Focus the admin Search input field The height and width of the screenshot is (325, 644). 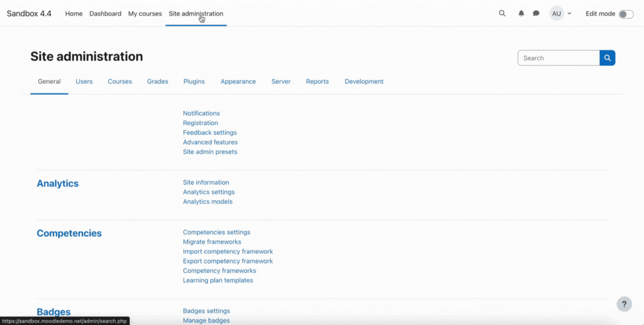click(559, 58)
